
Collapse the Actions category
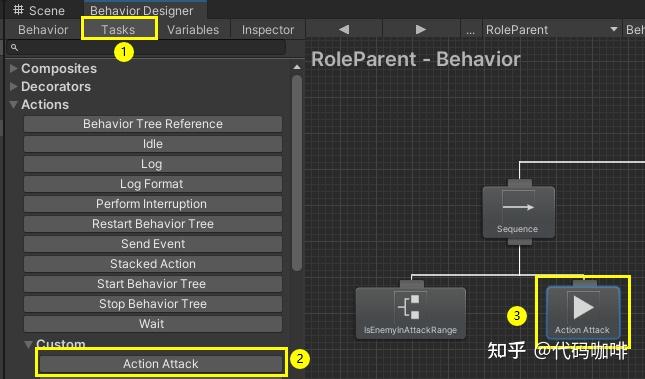[13, 105]
